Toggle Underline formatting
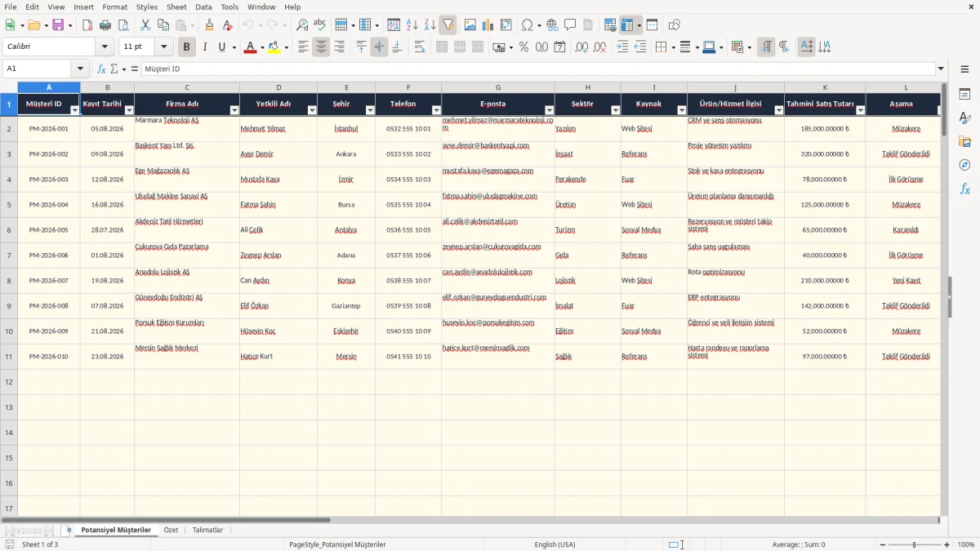 point(221,47)
